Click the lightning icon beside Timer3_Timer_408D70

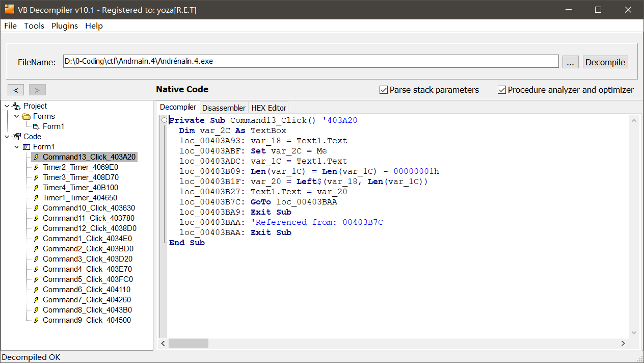coord(36,177)
